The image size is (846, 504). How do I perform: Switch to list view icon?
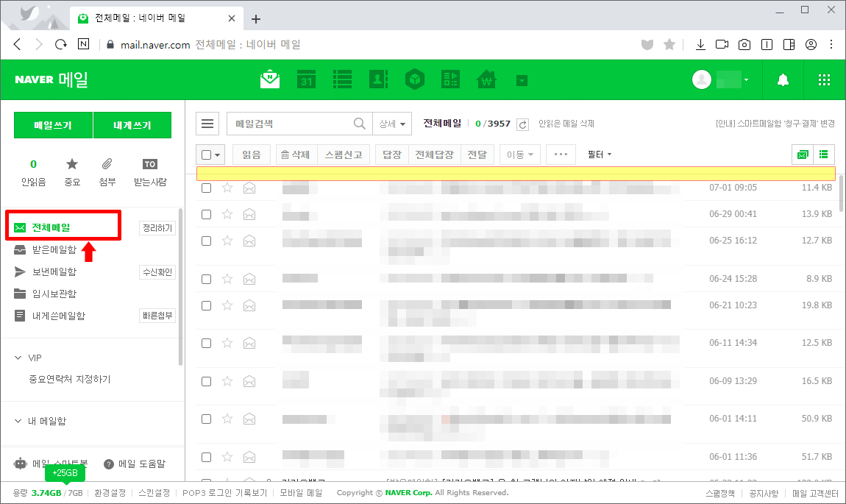click(823, 155)
